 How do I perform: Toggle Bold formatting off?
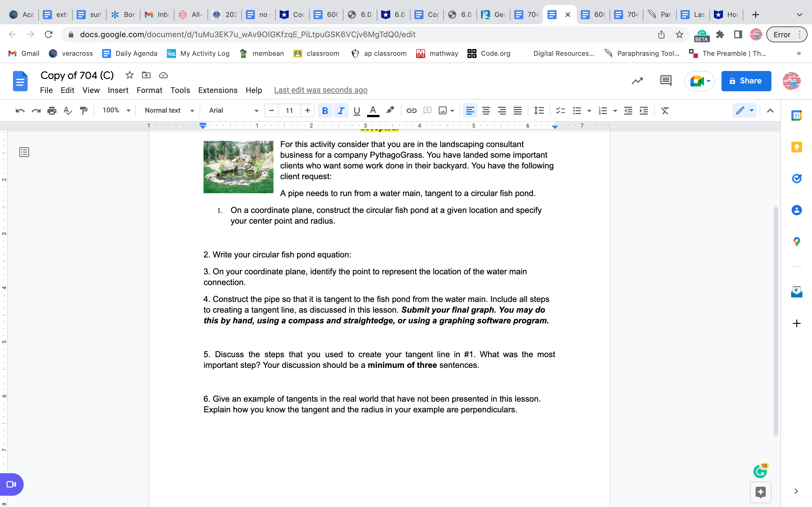(325, 110)
